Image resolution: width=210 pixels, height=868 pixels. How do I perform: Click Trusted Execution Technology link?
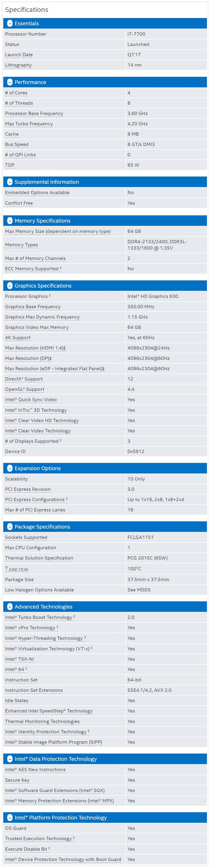(38, 838)
